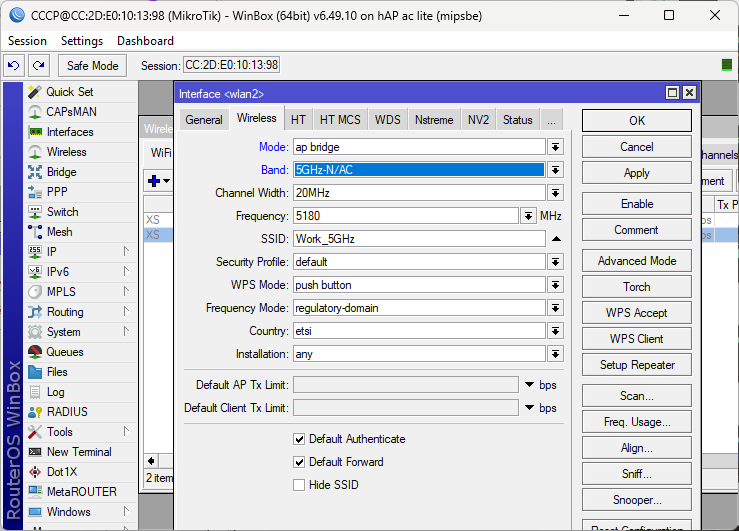Open New Terminal sidebar icon
This screenshot has height=531, width=739.
(35, 452)
